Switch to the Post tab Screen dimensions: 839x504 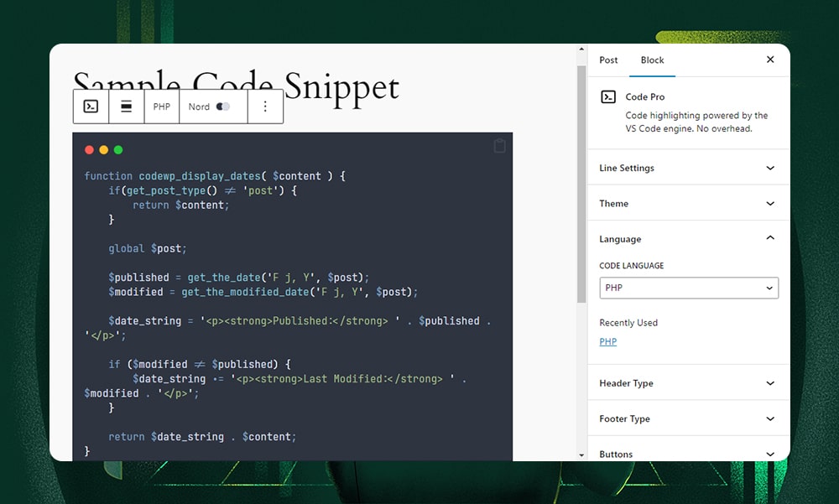click(608, 60)
